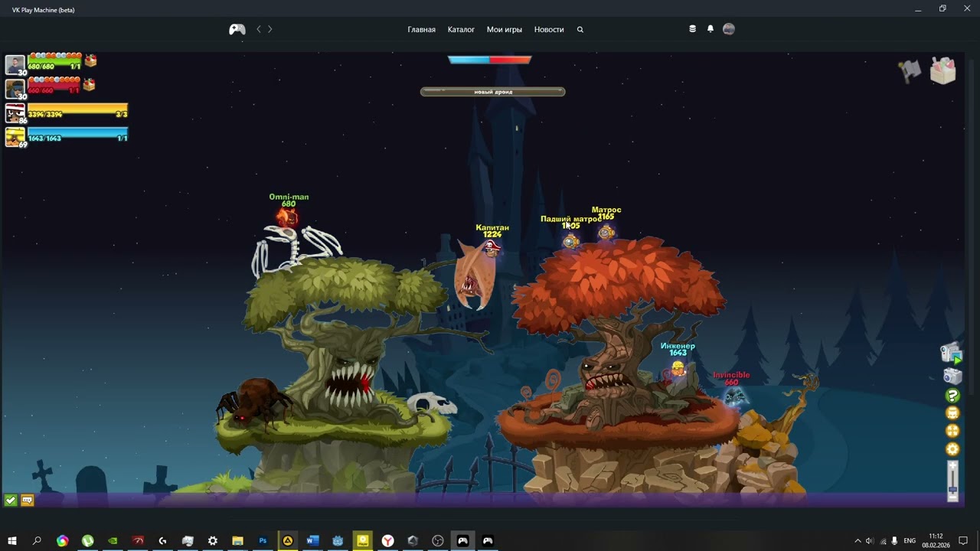Click the blue-red team balance bar

490,60
